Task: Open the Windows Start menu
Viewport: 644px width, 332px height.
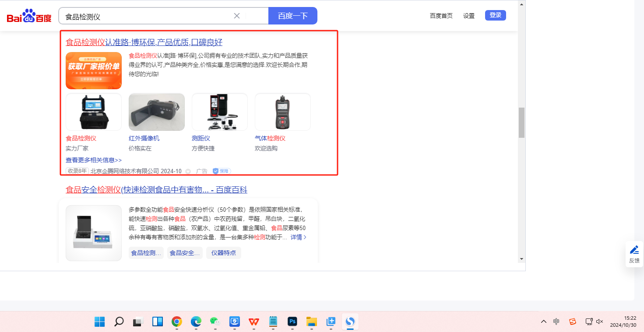Action: click(100, 322)
